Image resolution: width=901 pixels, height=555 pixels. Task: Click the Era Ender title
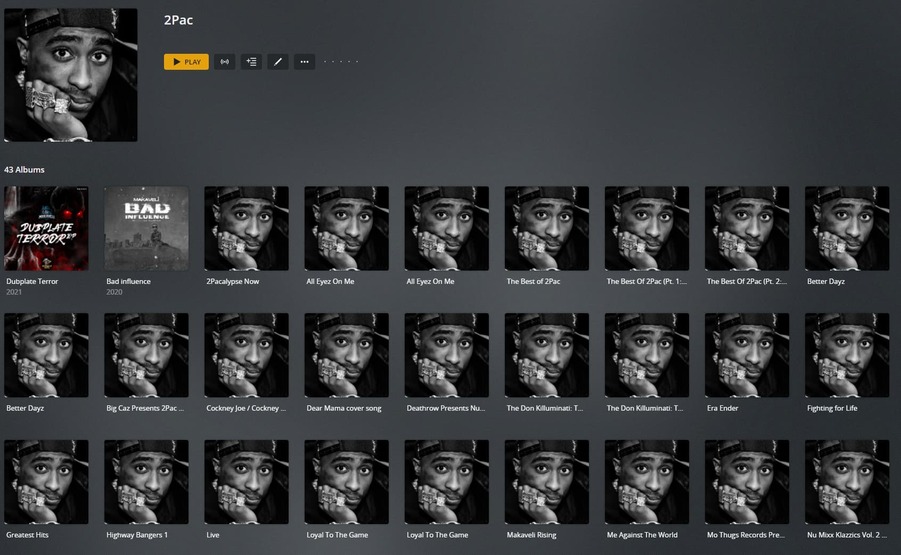pos(722,408)
